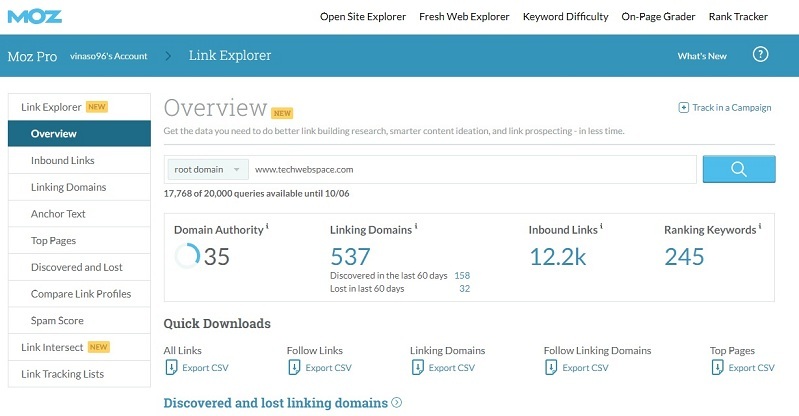Click the Linking Domains export download icon
This screenshot has width=799, height=416.
click(416, 368)
